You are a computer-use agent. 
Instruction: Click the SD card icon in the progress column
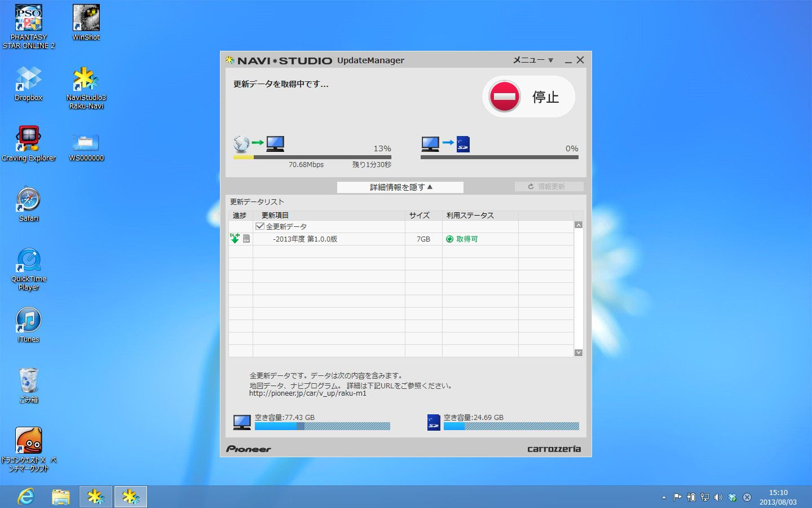coord(246,239)
